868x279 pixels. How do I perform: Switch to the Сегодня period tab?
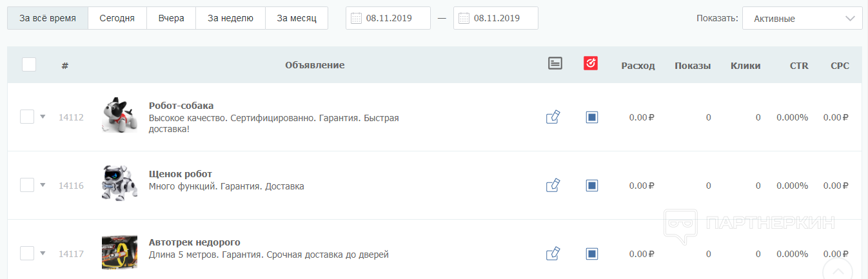tap(117, 19)
